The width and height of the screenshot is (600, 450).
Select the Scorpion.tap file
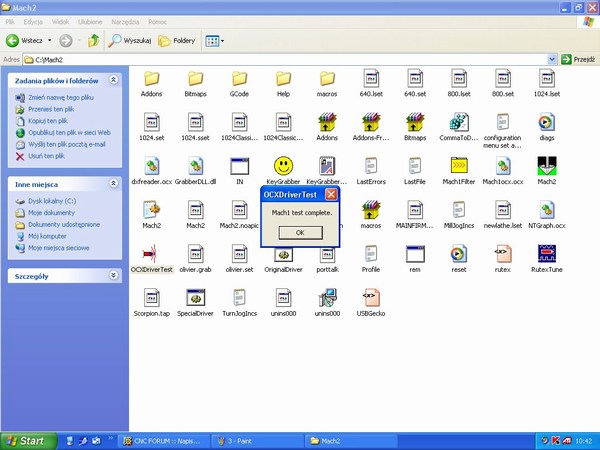pyautogui.click(x=152, y=303)
